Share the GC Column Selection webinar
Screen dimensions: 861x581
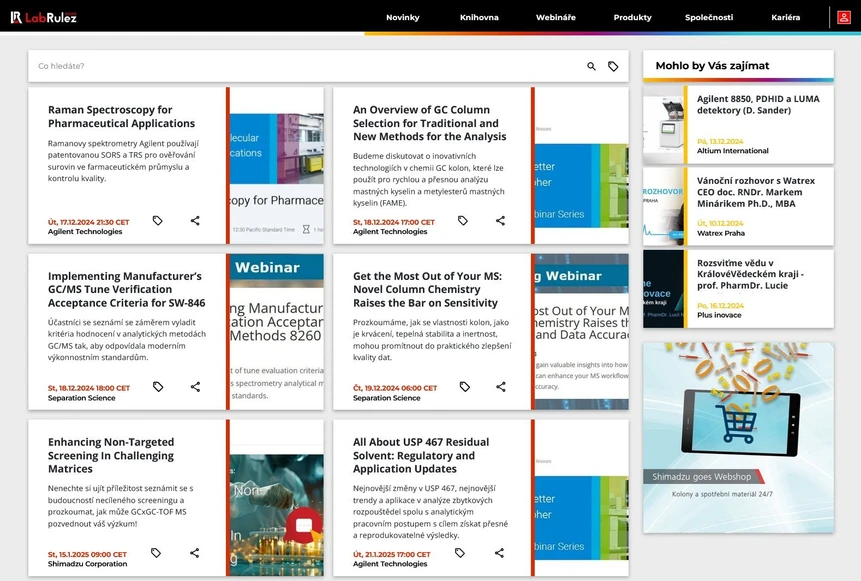coord(500,221)
